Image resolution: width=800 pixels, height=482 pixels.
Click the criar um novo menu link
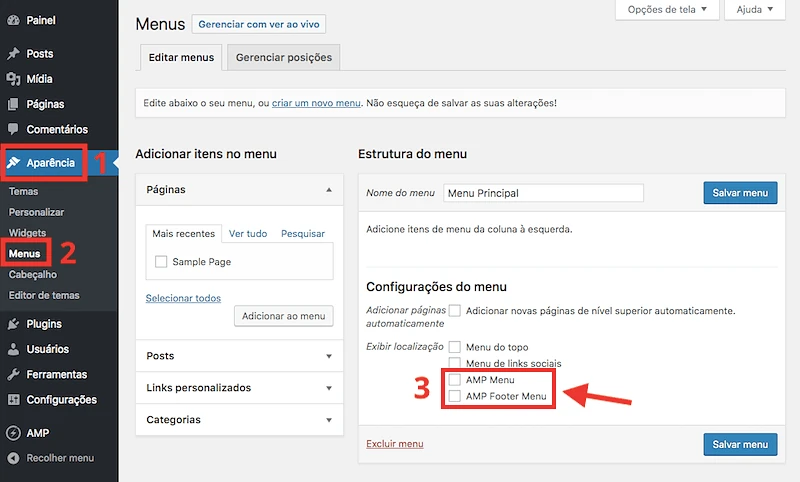point(316,103)
